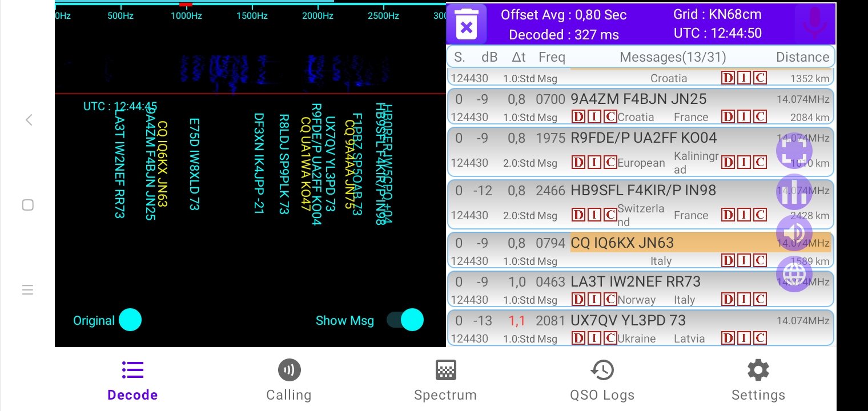Open the Spectrum tab

point(445,380)
